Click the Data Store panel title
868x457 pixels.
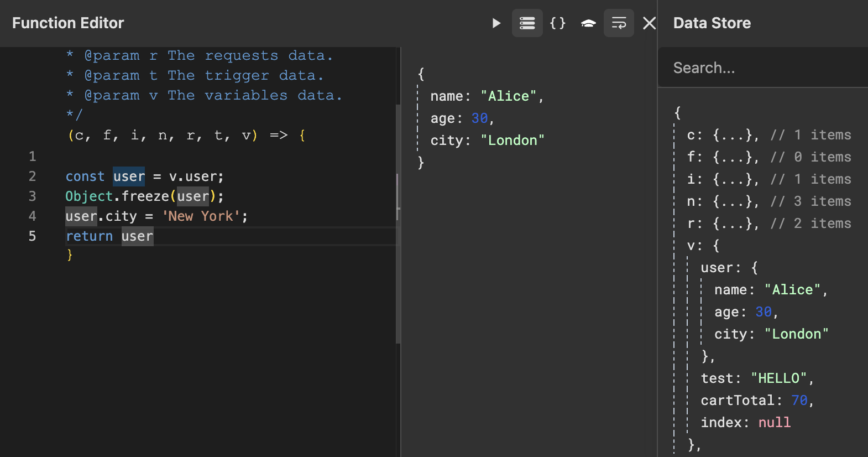pyautogui.click(x=712, y=23)
